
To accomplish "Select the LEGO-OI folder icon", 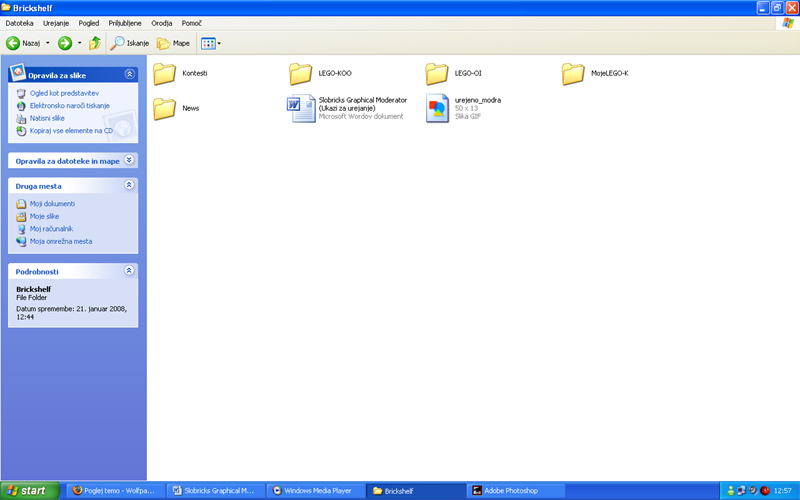I will click(437, 74).
